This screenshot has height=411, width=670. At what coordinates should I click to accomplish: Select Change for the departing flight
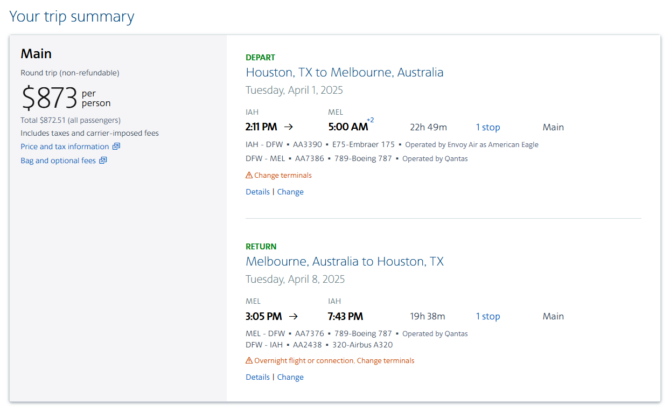290,192
